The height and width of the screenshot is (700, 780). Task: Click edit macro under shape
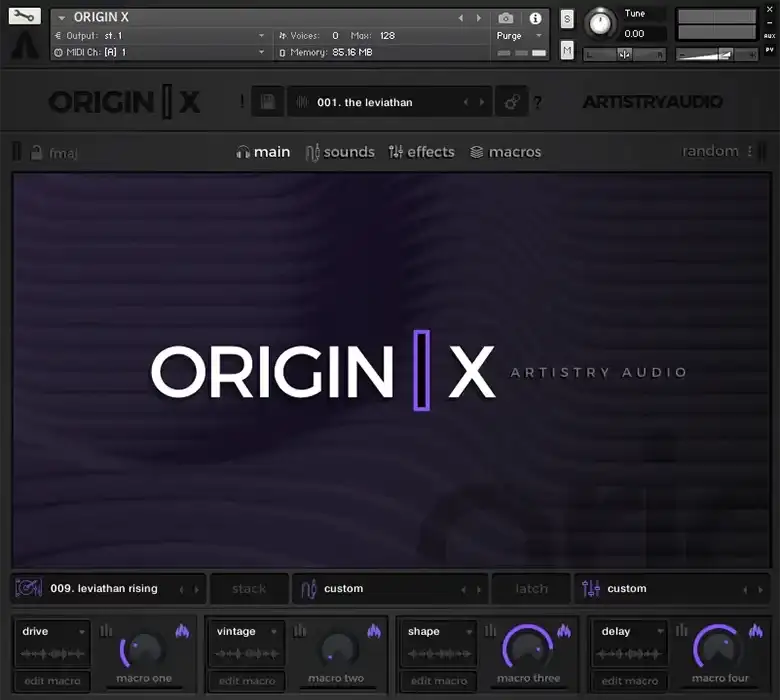coord(439,681)
